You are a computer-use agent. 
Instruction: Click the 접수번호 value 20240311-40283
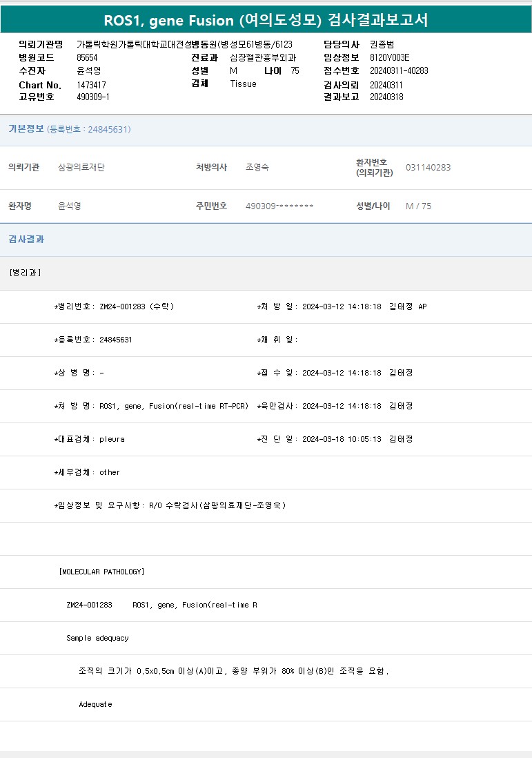[x=399, y=71]
